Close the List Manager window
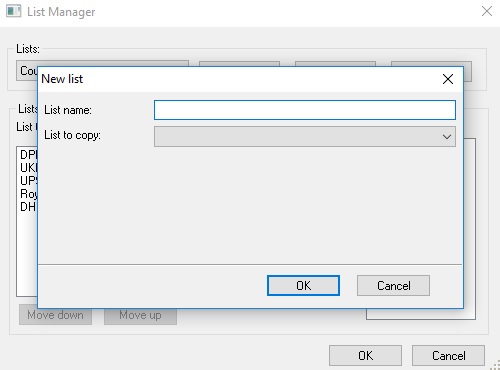The width and height of the screenshot is (500, 370). 487,11
